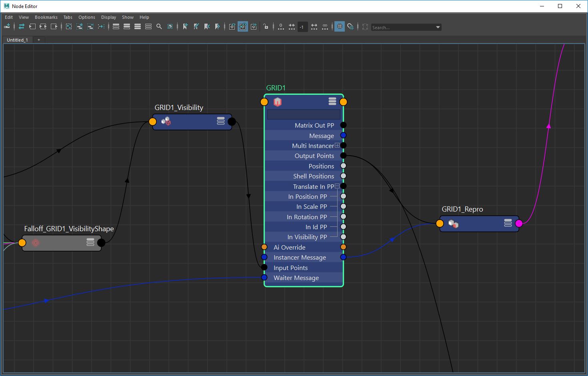This screenshot has width=588, height=376.
Task: Click the create bookmark icon
Action: (185, 27)
